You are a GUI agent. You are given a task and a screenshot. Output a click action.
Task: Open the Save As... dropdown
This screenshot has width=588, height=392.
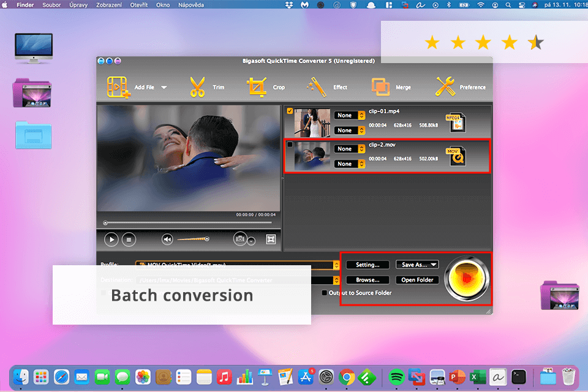click(417, 265)
